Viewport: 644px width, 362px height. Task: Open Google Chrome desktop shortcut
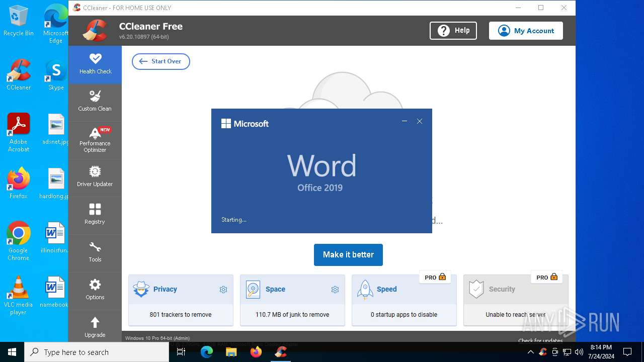click(19, 241)
